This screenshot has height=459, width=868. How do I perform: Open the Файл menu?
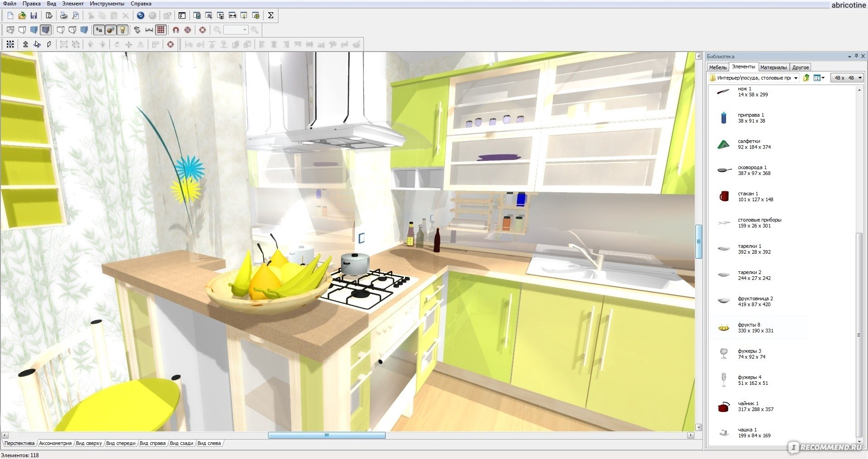(x=9, y=4)
